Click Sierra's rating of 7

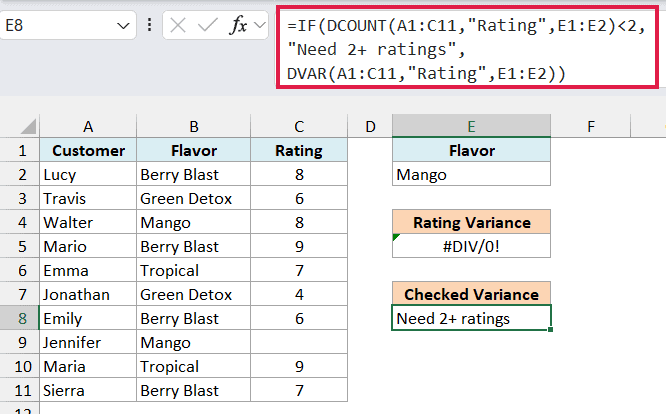[x=299, y=390]
